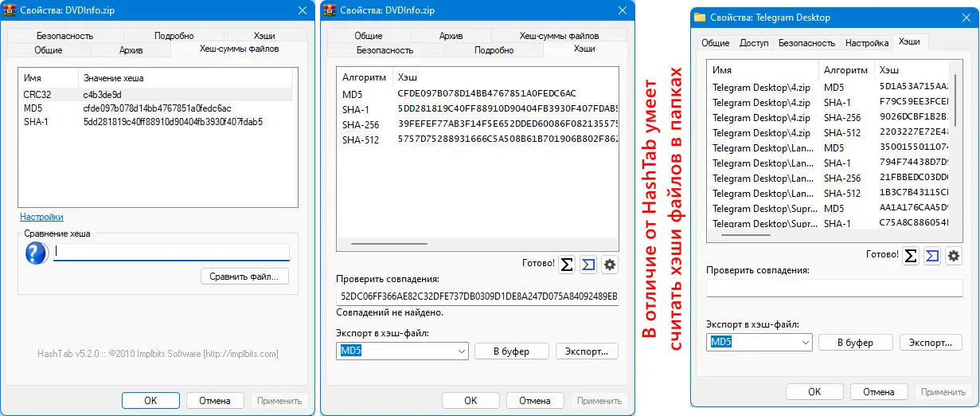This screenshot has height=416, width=980.
Task: Open Хэши tab in left DVDInfo.zip window
Action: 264,36
